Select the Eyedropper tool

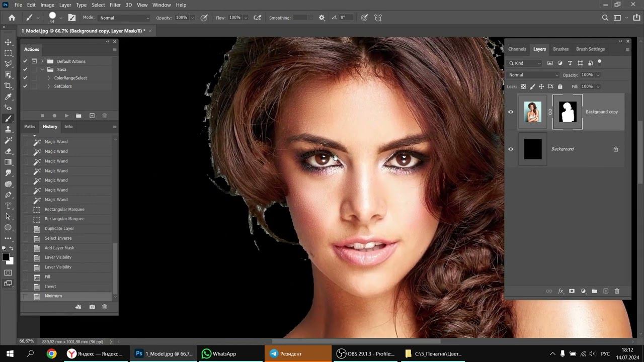click(x=8, y=97)
